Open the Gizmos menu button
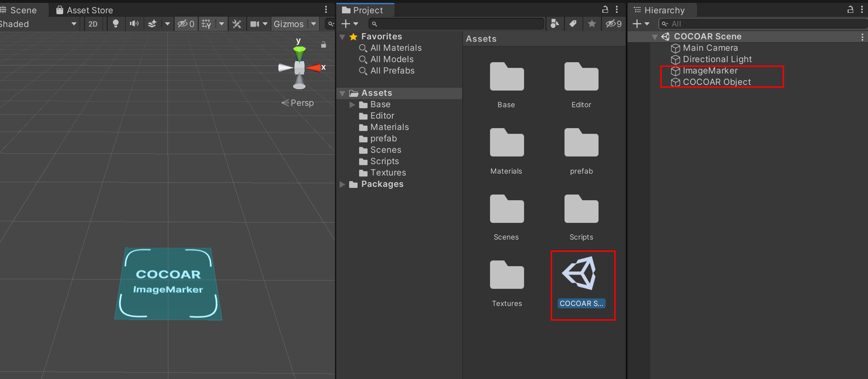The image size is (868, 379). [x=288, y=24]
